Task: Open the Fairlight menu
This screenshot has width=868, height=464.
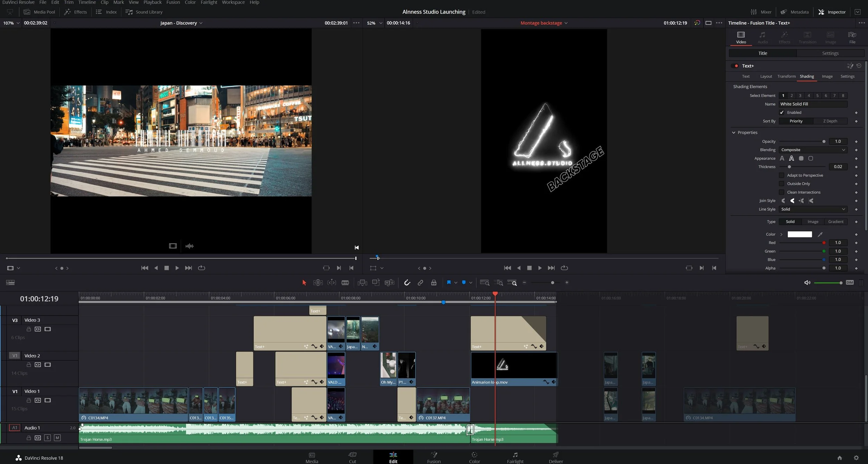Action: point(209,2)
